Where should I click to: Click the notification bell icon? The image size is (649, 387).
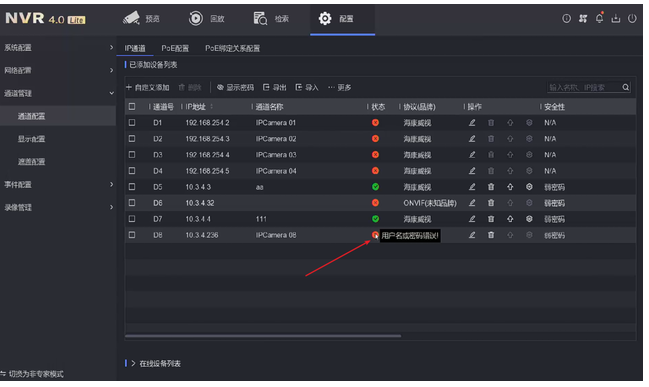tap(599, 18)
